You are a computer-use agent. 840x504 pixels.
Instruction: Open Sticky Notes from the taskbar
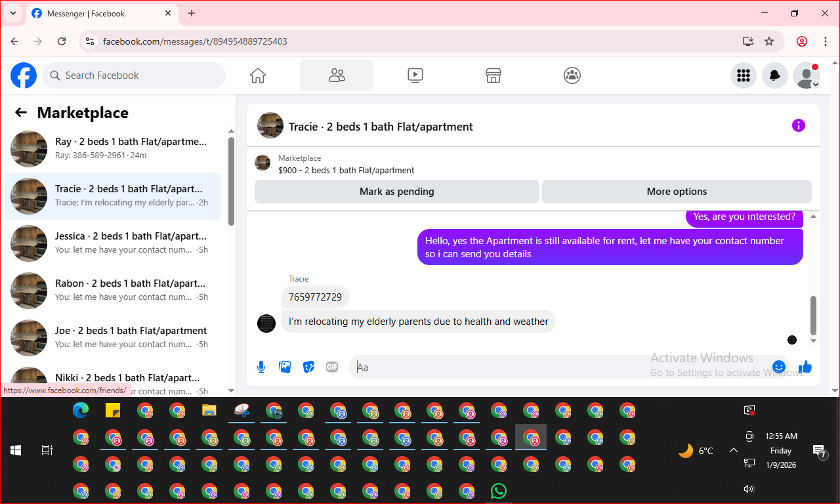click(113, 411)
